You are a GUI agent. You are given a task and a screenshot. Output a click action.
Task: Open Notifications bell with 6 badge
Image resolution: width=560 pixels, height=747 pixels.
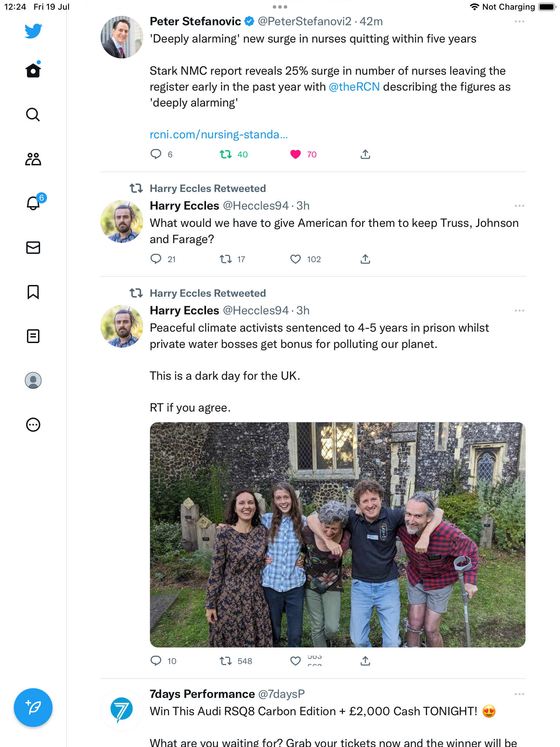34,203
